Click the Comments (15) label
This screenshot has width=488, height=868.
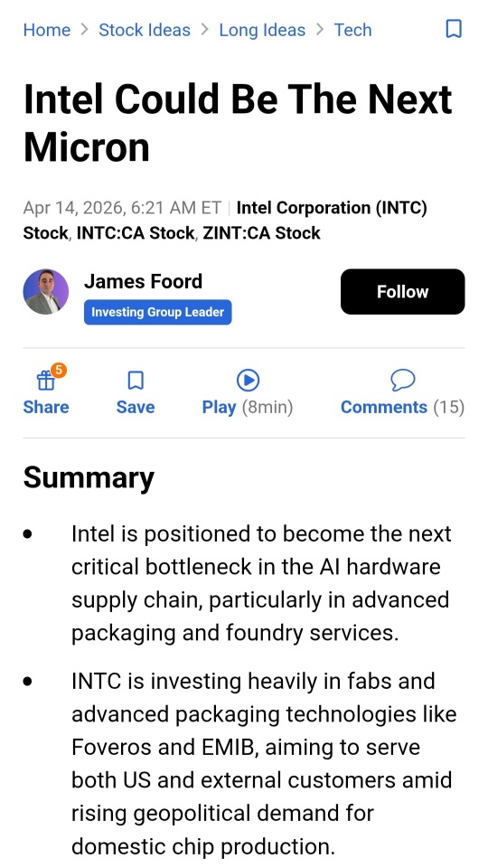pos(403,408)
